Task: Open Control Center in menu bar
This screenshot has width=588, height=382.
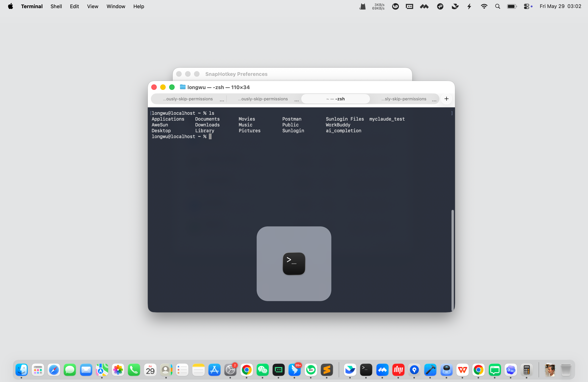Action: coord(527,6)
